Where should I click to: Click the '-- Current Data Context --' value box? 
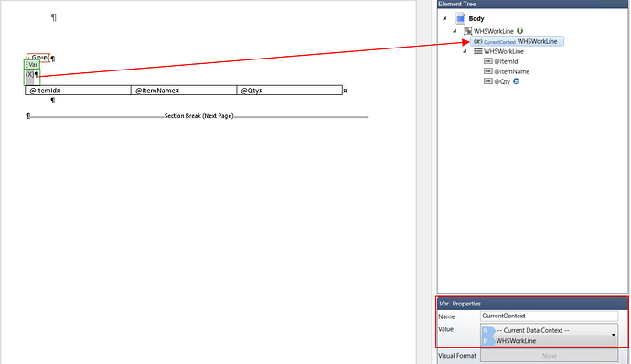(x=549, y=335)
